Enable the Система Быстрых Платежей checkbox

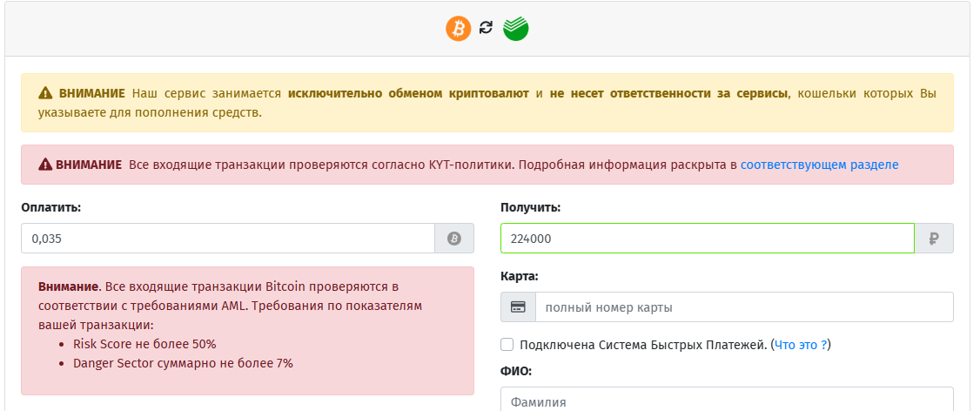[x=507, y=345]
